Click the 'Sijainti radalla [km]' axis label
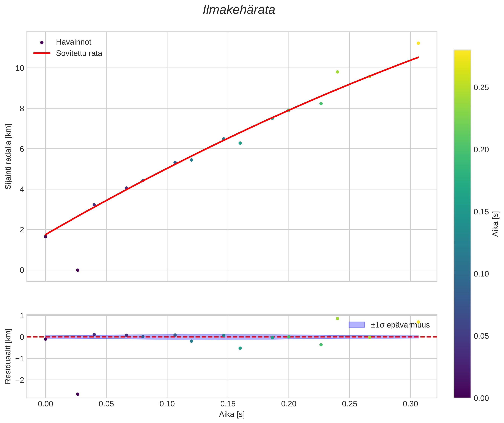Image resolution: width=504 pixels, height=423 pixels. pyautogui.click(x=8, y=157)
